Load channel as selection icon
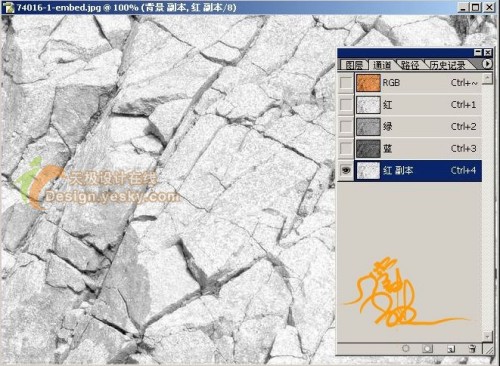The image size is (500, 366). 406,348
